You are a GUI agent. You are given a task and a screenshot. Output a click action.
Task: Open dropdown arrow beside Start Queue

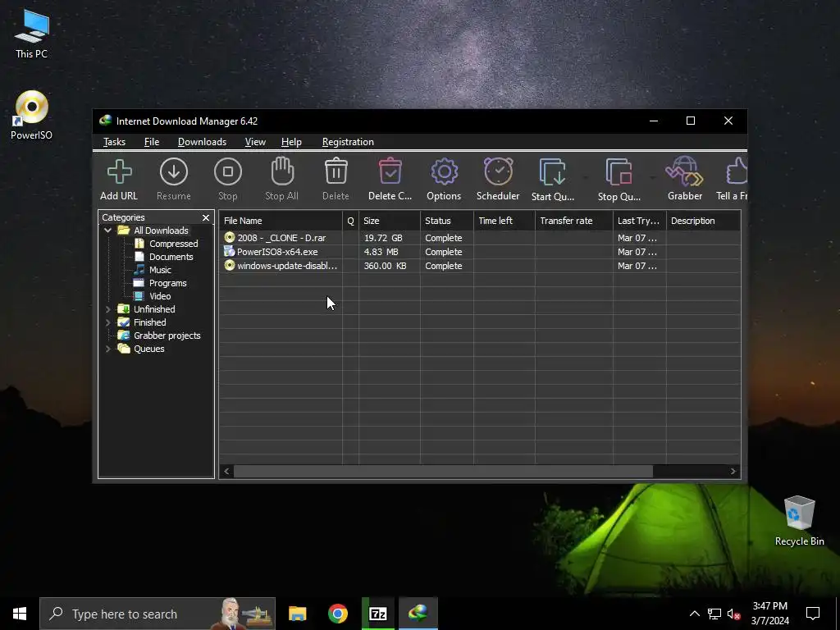(x=586, y=176)
